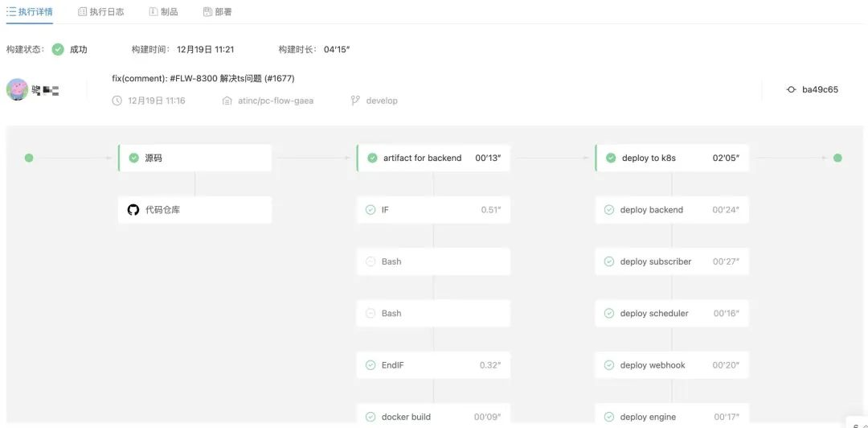Open the 制品 tab
This screenshot has width=868, height=428.
click(x=163, y=12)
